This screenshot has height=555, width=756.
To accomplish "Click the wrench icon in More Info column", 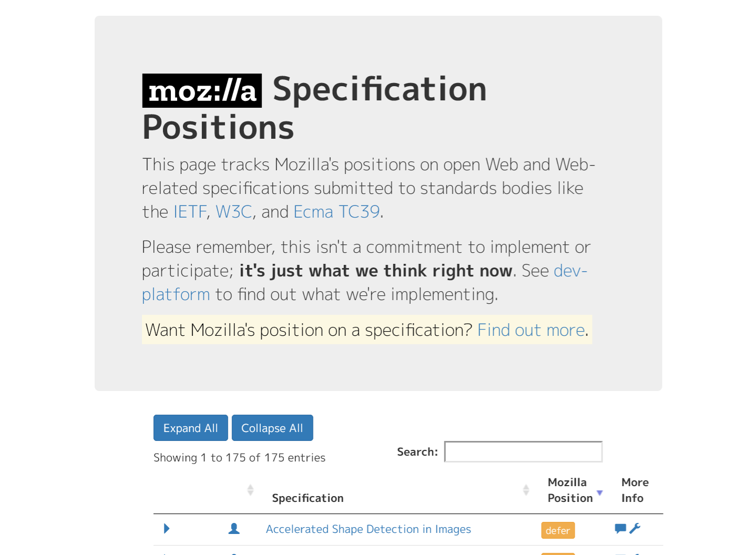I will click(x=635, y=529).
